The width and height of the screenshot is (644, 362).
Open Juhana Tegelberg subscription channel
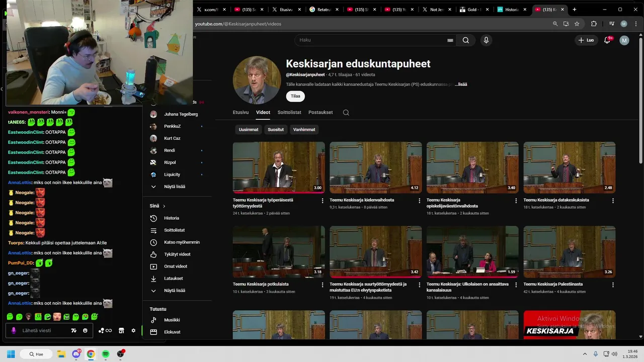pyautogui.click(x=181, y=114)
